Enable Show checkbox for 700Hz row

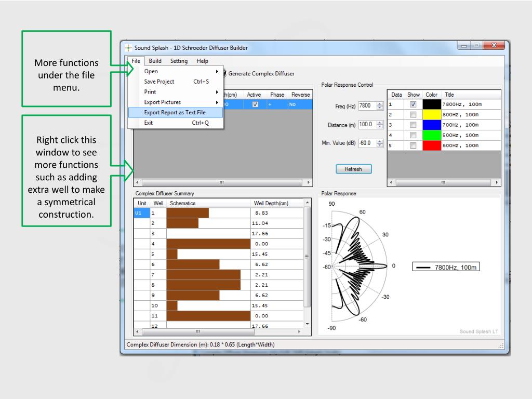click(413, 125)
